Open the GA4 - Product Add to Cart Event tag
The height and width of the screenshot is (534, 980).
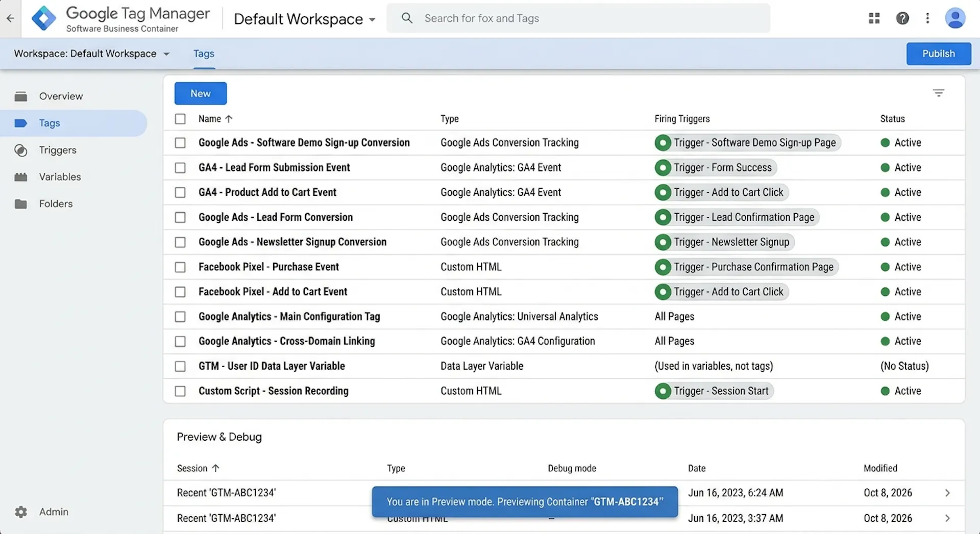tap(267, 192)
